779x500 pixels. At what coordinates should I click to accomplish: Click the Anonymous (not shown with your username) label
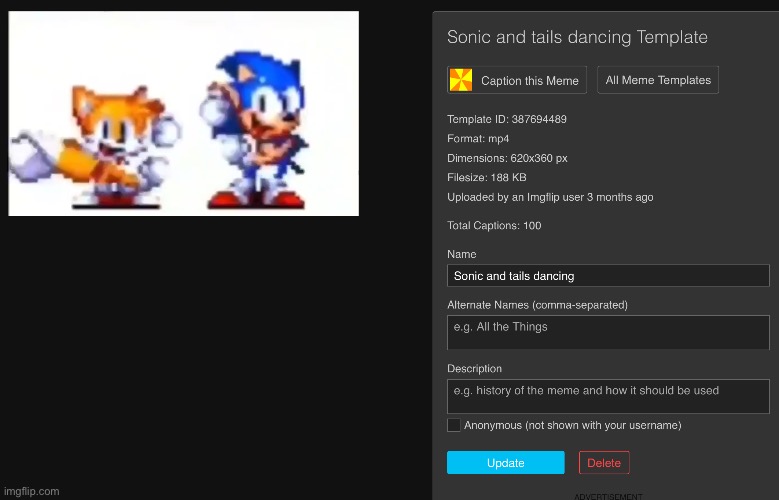(573, 425)
